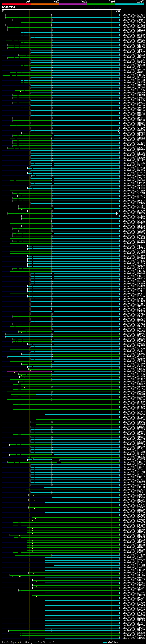Select hit label UniRef100_C1K5B9
Screen dimensions: 146x644
click(x=134, y=85)
